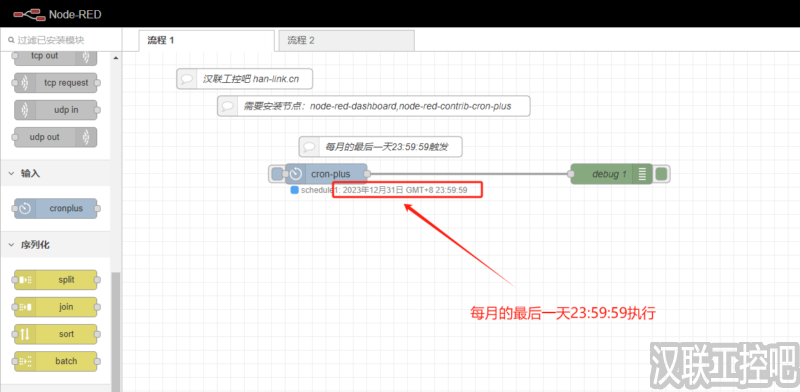
Task: Select the 流程 1 tab
Action: click(x=206, y=40)
